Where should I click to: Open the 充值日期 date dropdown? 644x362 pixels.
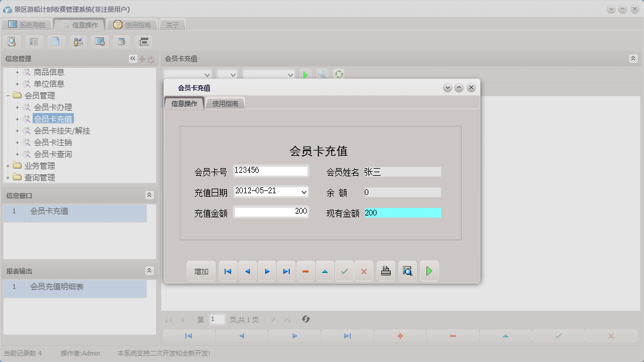(x=304, y=192)
